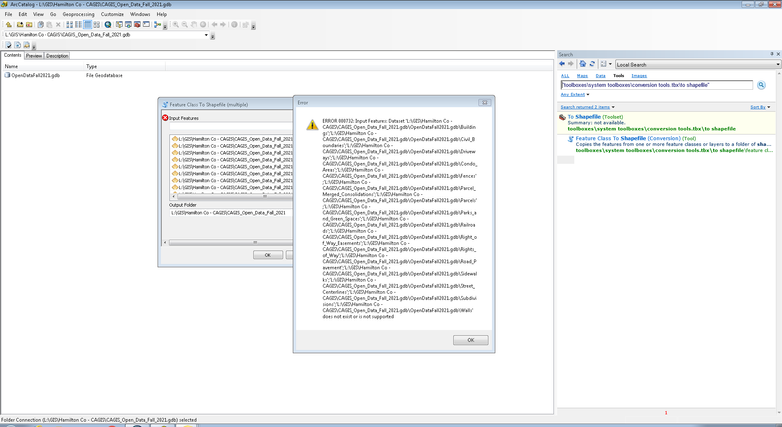The height and width of the screenshot is (427, 782).
Task: Click the Connect To Folder icon
Action: click(20, 24)
